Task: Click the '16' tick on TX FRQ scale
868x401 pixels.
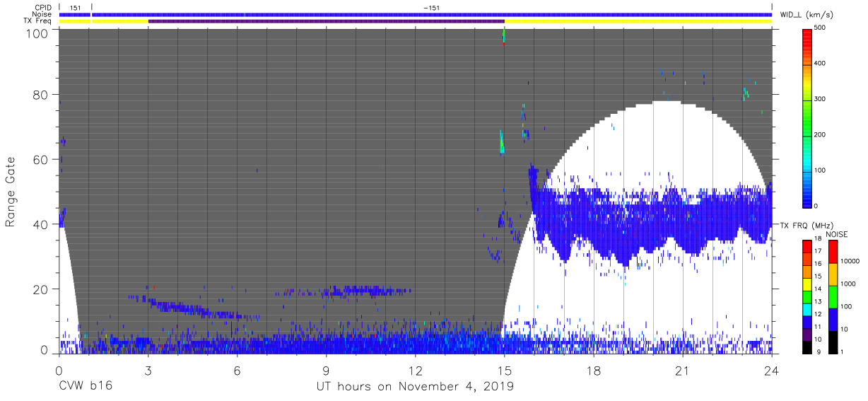Action: pos(819,265)
